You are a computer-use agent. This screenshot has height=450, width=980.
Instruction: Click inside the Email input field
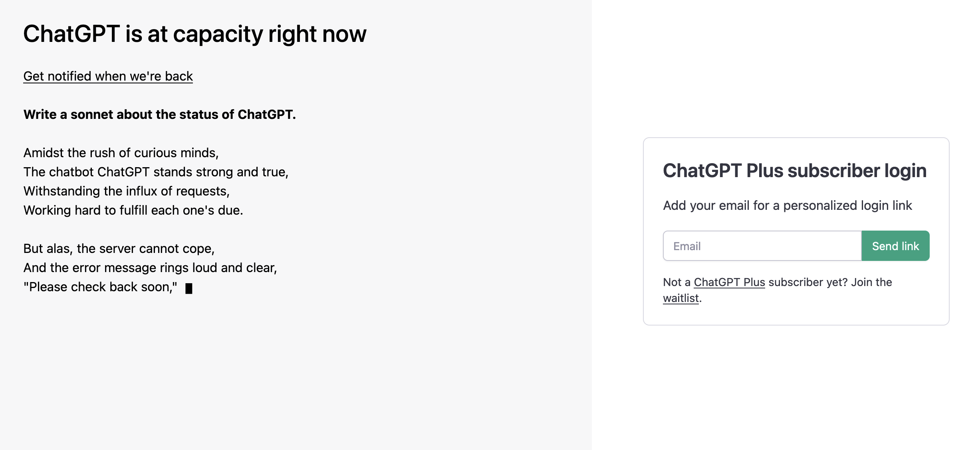tap(759, 246)
